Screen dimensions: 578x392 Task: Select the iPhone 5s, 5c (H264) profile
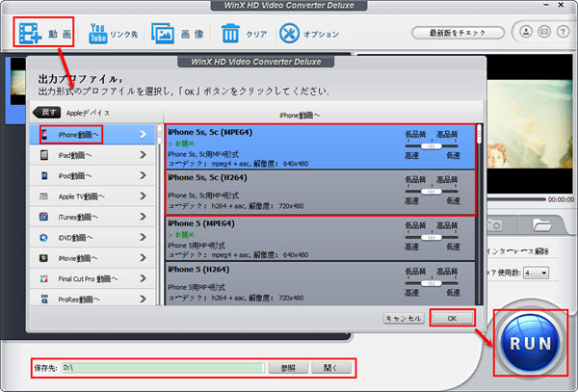coord(320,193)
